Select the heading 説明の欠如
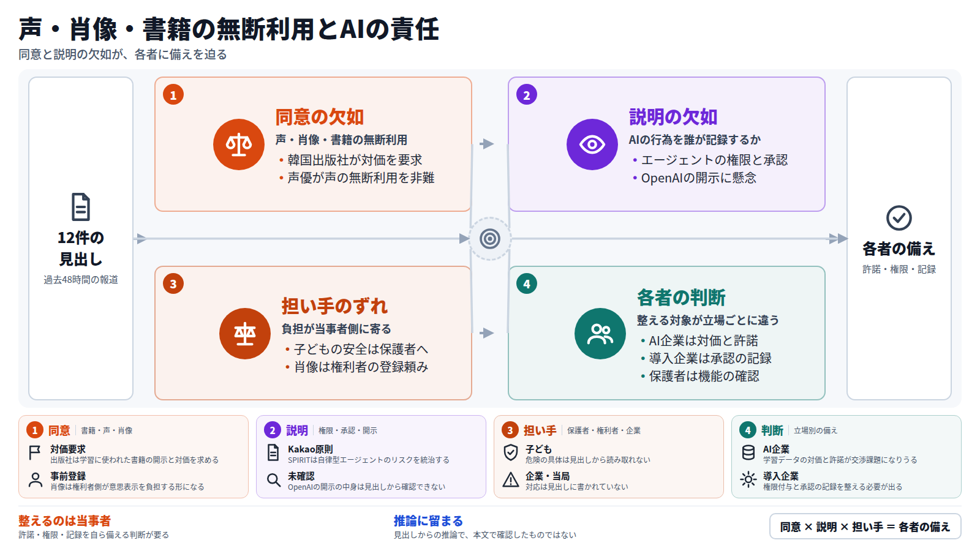980x551 pixels. pyautogui.click(x=673, y=117)
